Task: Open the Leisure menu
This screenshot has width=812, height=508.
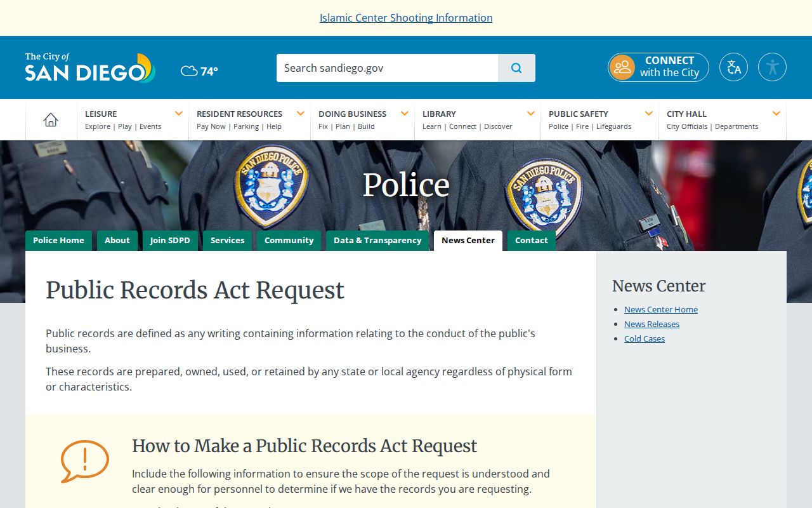Action: click(101, 114)
